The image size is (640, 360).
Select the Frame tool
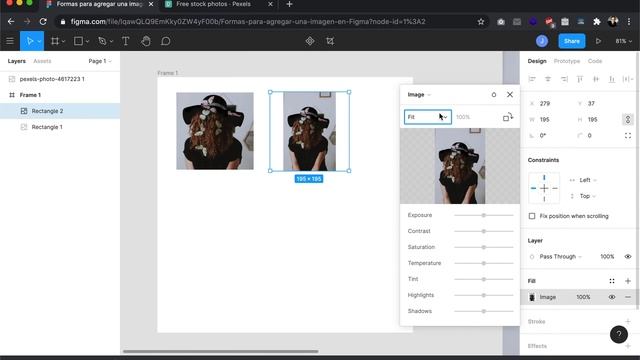[x=55, y=41]
